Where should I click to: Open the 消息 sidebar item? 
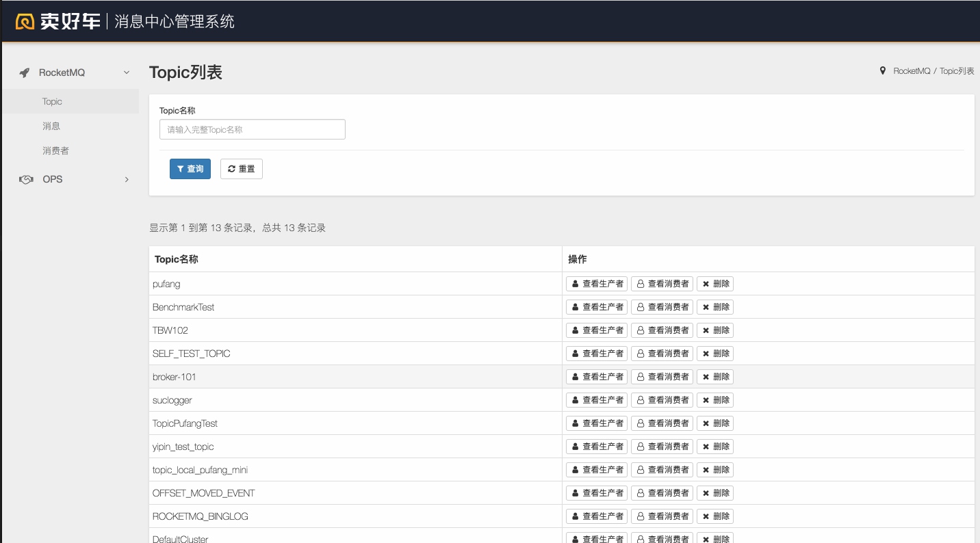click(70, 126)
